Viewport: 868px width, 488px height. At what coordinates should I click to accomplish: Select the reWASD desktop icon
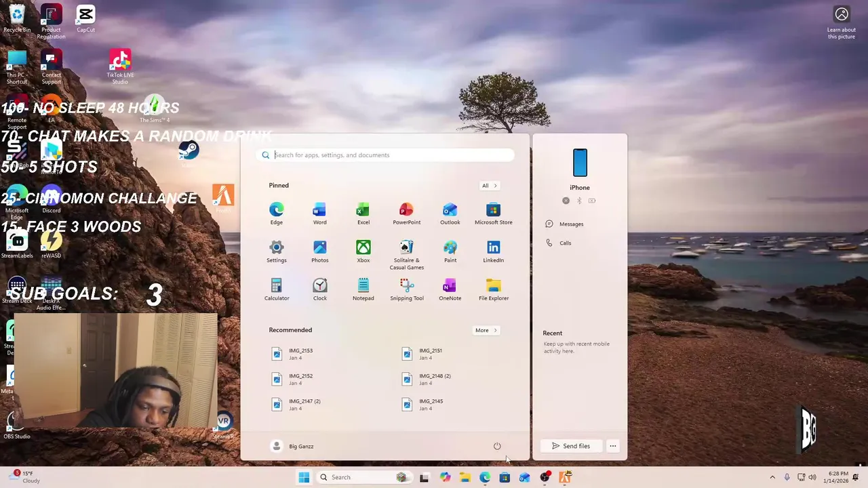(x=51, y=245)
